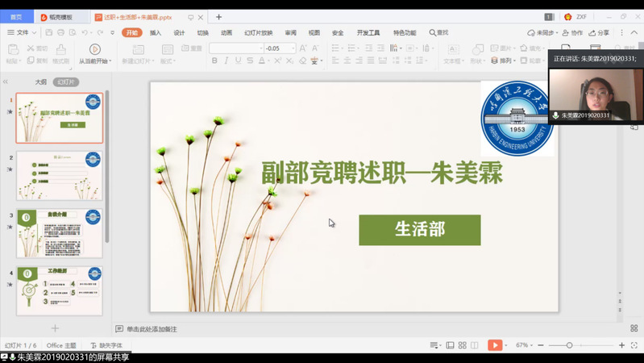The height and width of the screenshot is (363, 644).
Task: Click the 分享 share button
Action: [x=599, y=32]
